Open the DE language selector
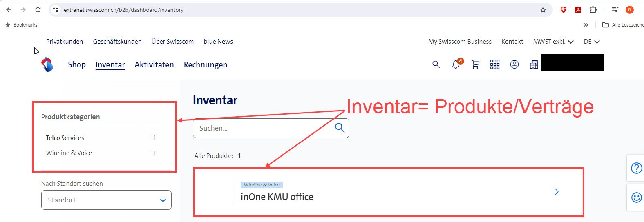Screen dimensions: 644x222 coord(591,42)
